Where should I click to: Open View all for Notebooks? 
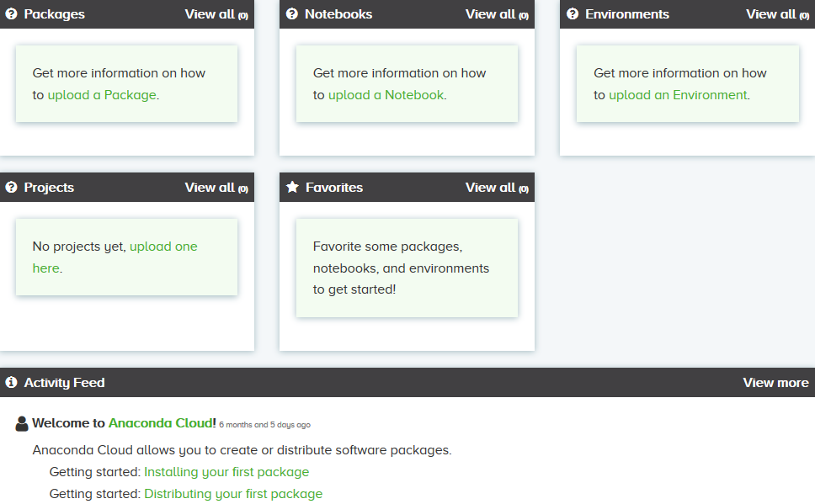click(x=497, y=14)
